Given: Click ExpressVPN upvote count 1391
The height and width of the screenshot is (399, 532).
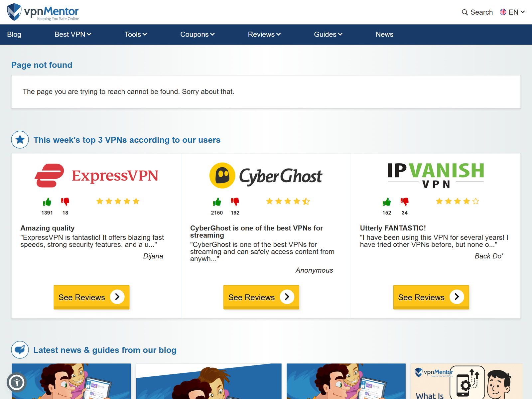Looking at the screenshot, I should pyautogui.click(x=47, y=213).
